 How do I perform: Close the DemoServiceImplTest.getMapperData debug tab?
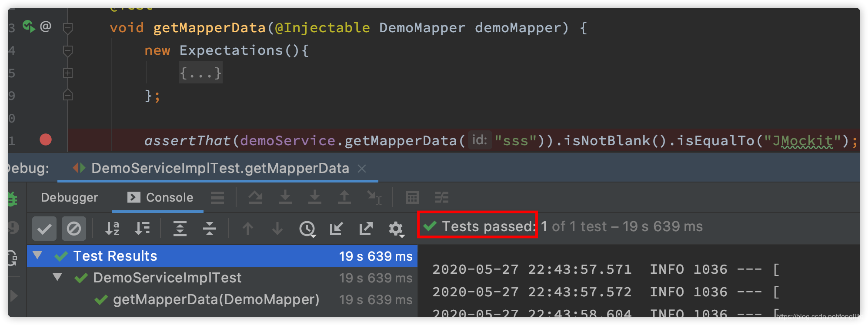tap(362, 169)
